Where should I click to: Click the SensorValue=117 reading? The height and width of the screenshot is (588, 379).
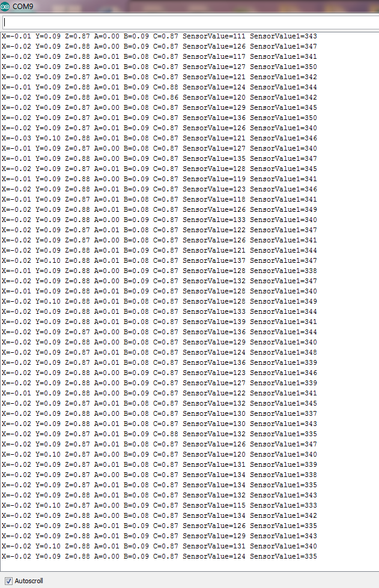pyautogui.click(x=214, y=56)
